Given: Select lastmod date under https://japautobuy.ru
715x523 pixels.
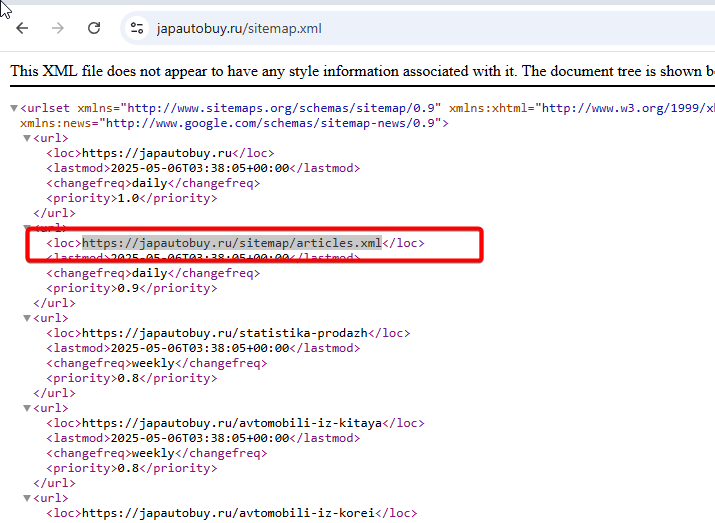Looking at the screenshot, I should coord(200,168).
